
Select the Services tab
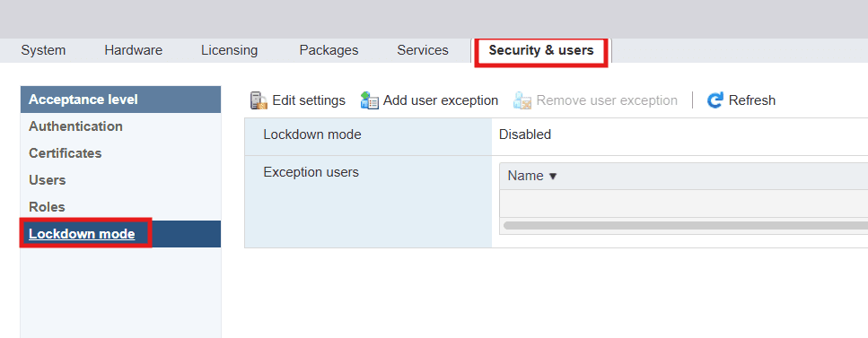pyautogui.click(x=423, y=50)
